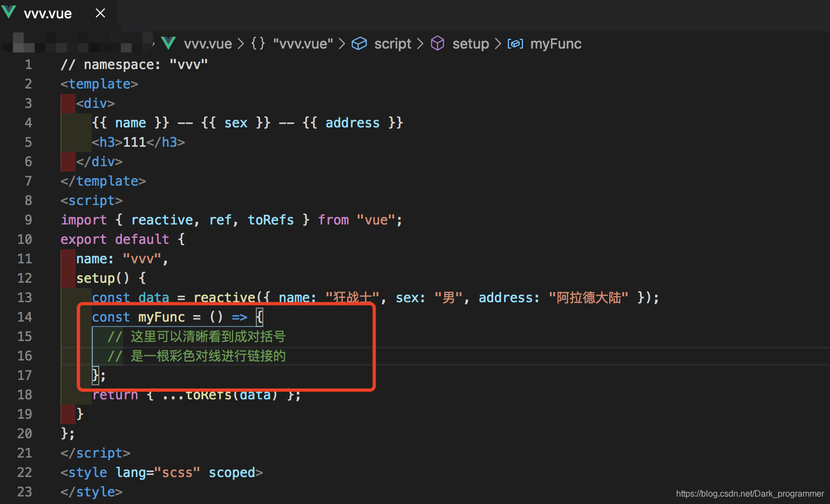The height and width of the screenshot is (504, 830).
Task: Click the reactive call on line 13
Action: 224,298
